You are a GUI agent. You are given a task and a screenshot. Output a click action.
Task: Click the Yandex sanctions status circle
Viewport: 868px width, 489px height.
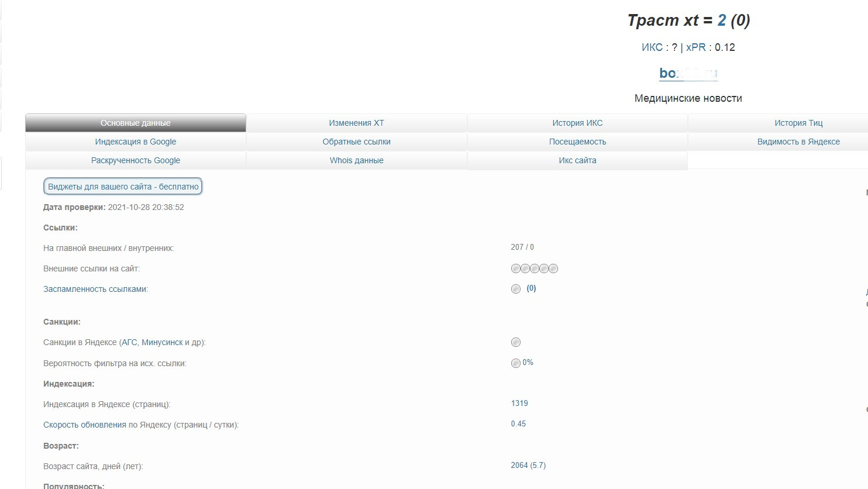(516, 342)
